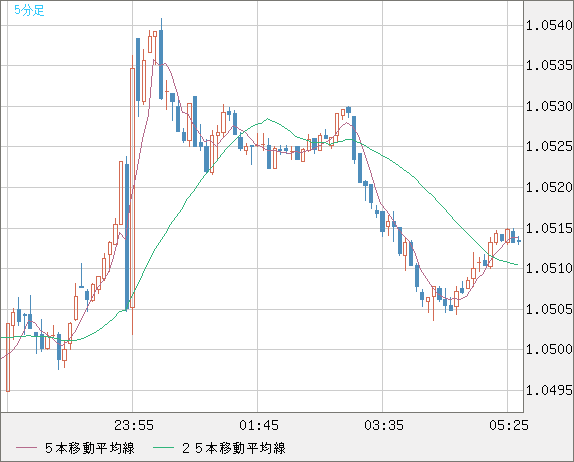This screenshot has width=574, height=462.
Task: Select the 1.0505 price axis label
Action: 549,309
